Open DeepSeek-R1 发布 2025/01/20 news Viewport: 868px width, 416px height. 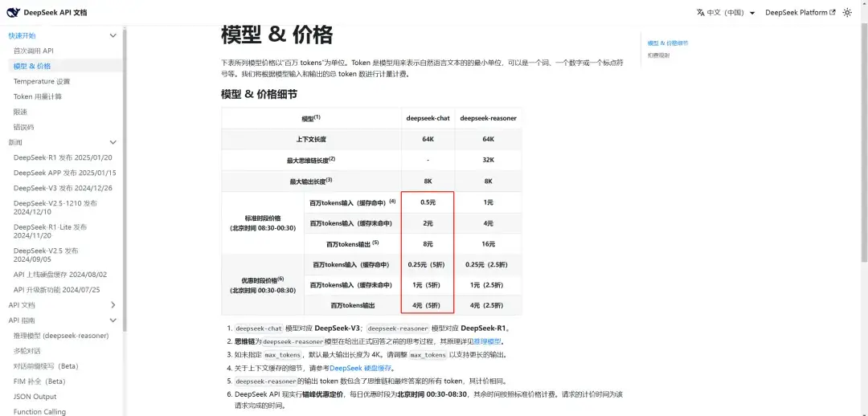63,157
